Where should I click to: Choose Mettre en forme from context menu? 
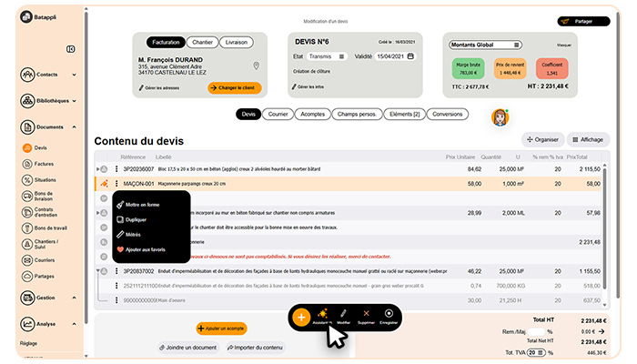click(x=138, y=205)
